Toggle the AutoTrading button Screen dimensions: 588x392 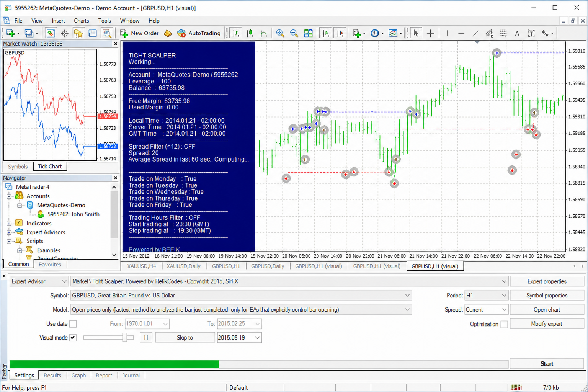click(199, 33)
